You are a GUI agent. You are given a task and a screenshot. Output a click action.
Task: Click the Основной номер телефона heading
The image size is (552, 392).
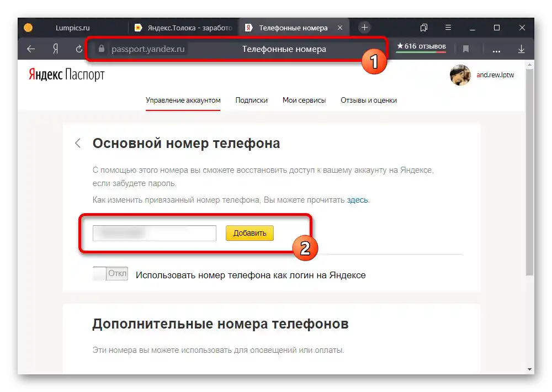(x=186, y=144)
